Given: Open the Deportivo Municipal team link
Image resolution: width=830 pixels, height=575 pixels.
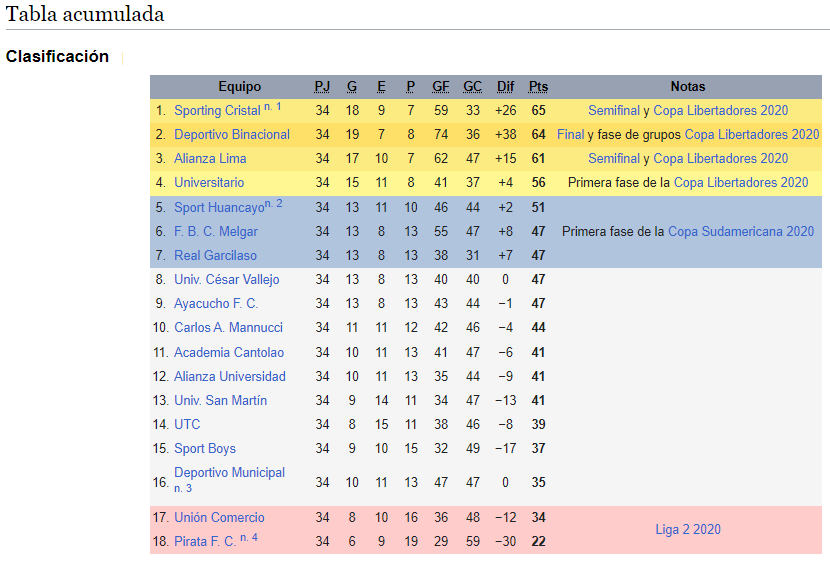Looking at the screenshot, I should point(229,472).
